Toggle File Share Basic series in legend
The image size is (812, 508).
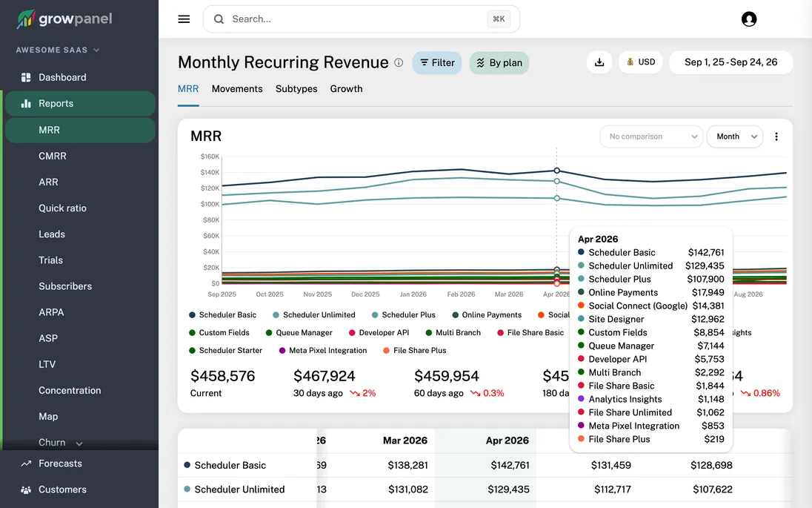(x=530, y=332)
